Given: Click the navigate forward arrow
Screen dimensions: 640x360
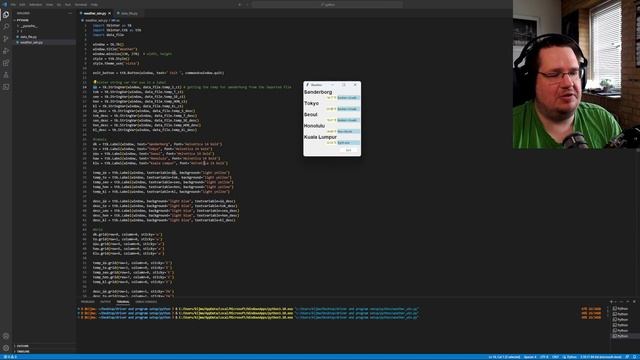Looking at the screenshot, I should (x=247, y=4).
